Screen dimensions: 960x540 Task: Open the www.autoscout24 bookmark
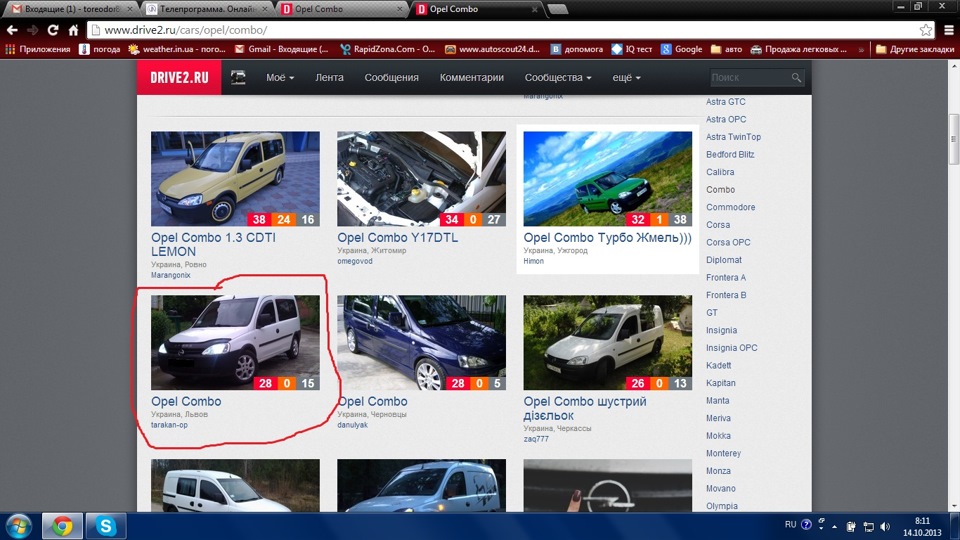tap(493, 49)
